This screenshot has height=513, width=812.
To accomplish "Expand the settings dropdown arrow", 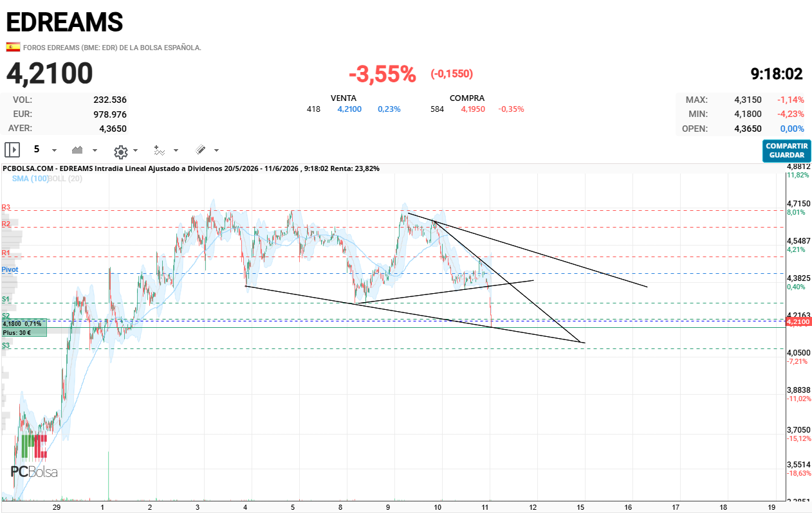I will [135, 150].
